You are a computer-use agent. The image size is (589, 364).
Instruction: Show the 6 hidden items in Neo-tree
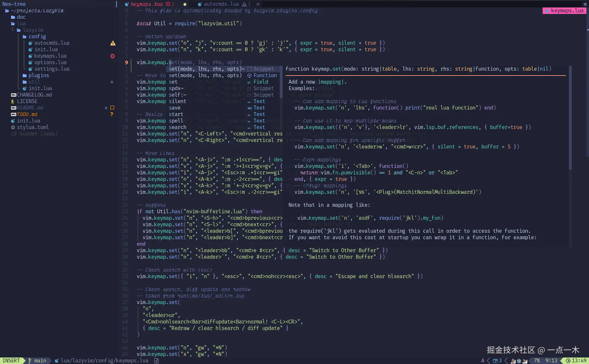pyautogui.click(x=34, y=134)
